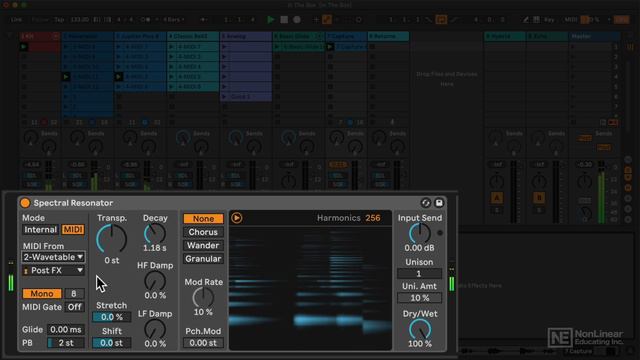Click the hot-swap preset icon on Spectral Resonator
This screenshot has width=640, height=360.
tap(425, 203)
